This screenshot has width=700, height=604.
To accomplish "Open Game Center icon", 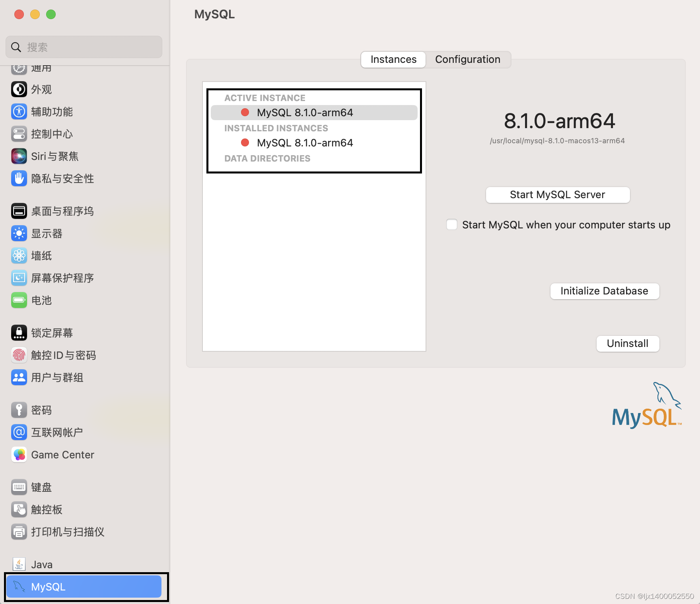I will (x=19, y=455).
